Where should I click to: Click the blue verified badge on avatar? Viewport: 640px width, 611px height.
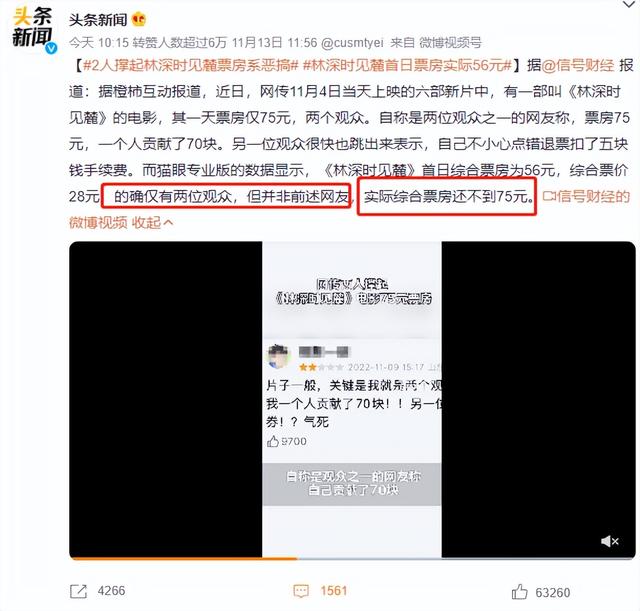coord(51,48)
